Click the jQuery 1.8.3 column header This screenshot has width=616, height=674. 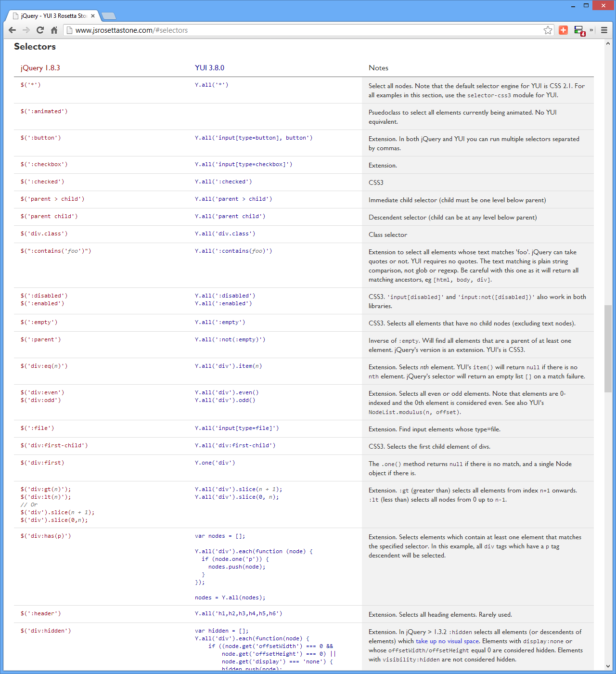point(40,68)
